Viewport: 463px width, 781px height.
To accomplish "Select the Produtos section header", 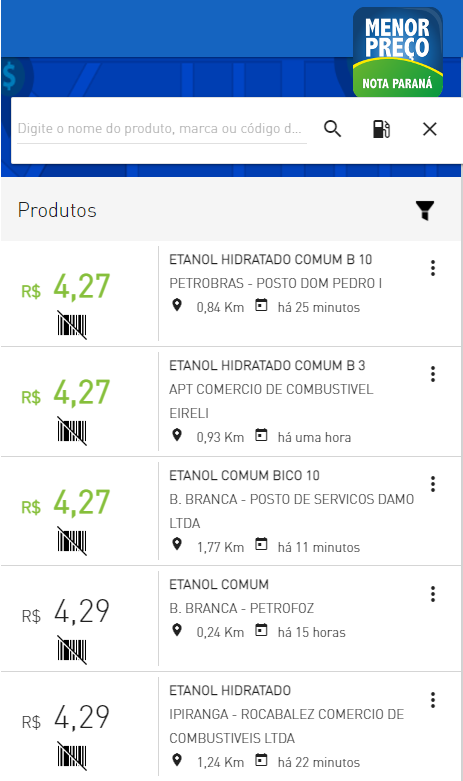I will tap(57, 210).
